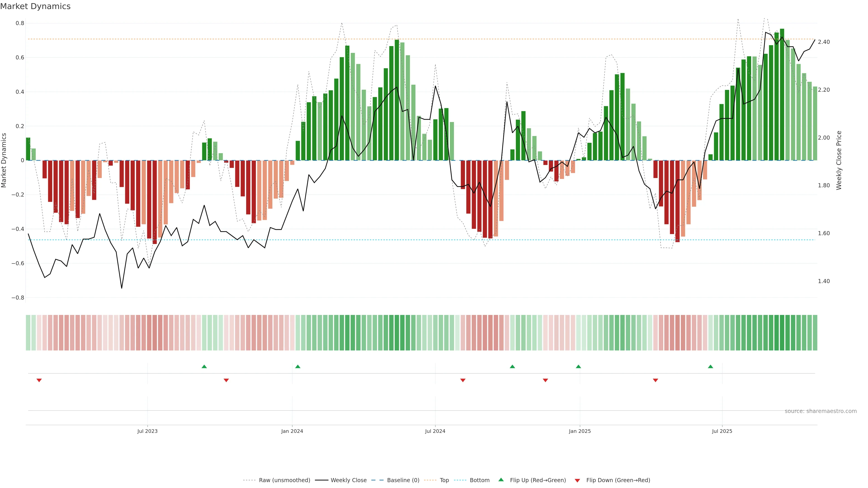Click the Bottom legend label
This screenshot has height=488, width=868.
coord(479,480)
